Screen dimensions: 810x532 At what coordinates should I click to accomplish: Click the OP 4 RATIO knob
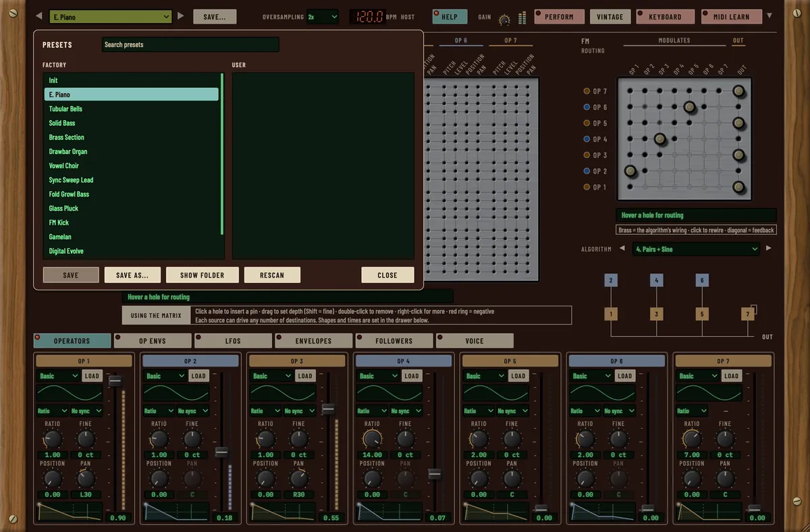(x=372, y=440)
